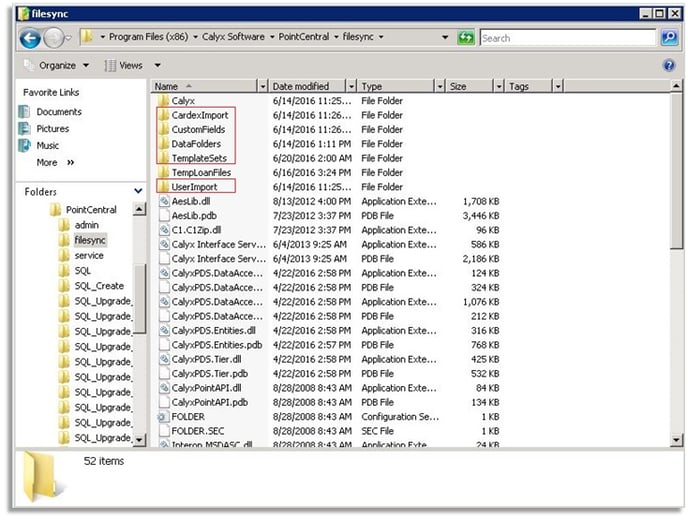
Task: Open the Name column filter dropdown
Action: click(x=262, y=86)
